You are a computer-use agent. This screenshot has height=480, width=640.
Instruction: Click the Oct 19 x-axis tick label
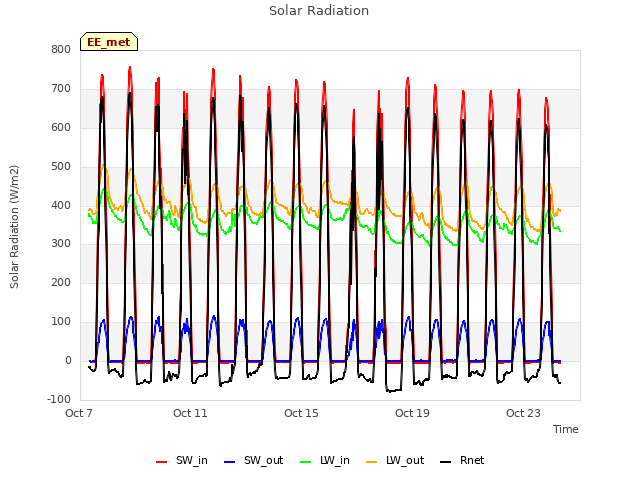click(x=412, y=413)
